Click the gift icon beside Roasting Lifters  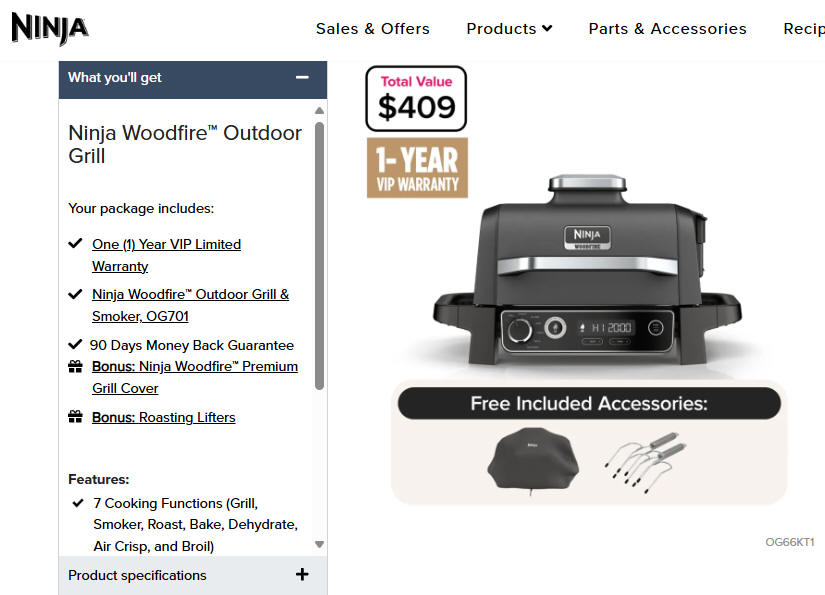pos(75,417)
